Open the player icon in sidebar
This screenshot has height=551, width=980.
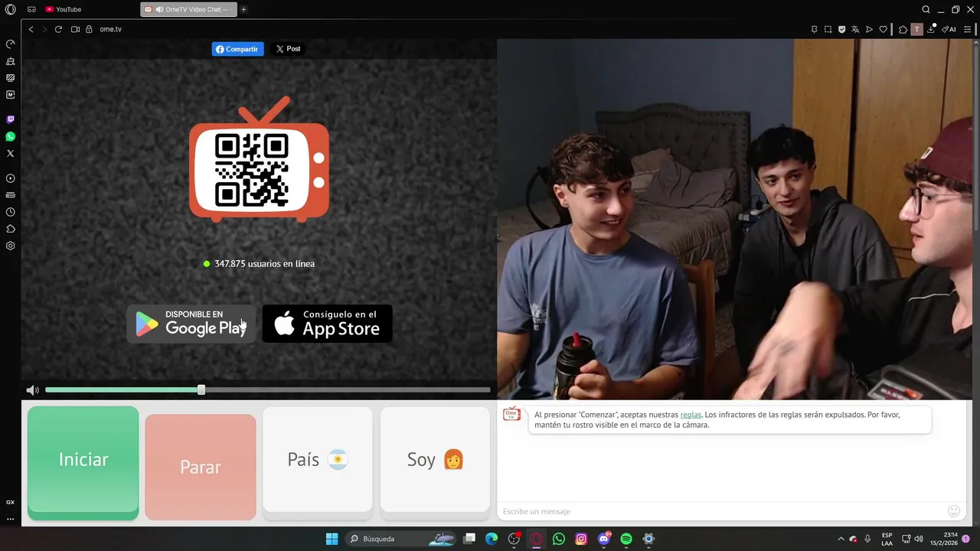11,178
